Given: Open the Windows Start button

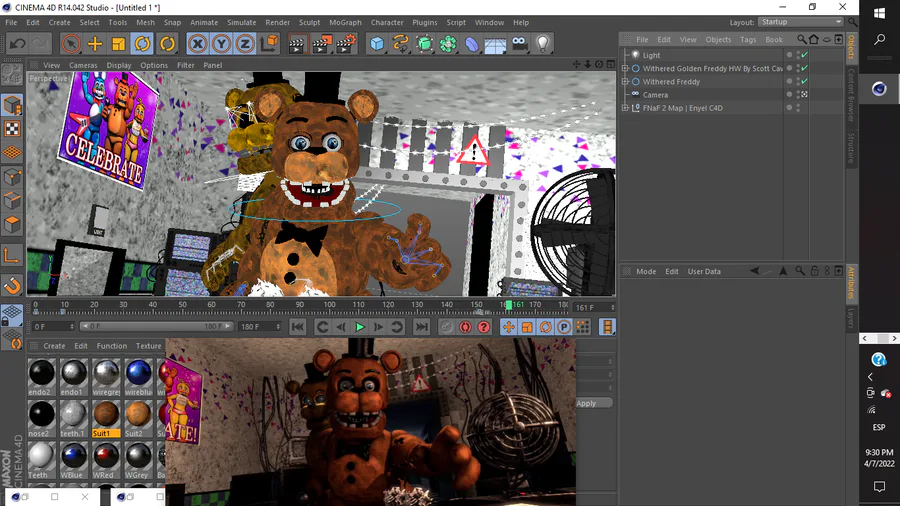Looking at the screenshot, I should [879, 13].
